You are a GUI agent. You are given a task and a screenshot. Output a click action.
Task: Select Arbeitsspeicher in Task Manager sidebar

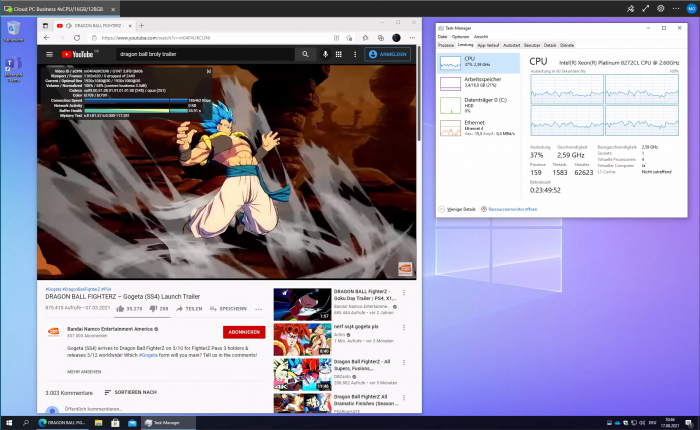click(x=479, y=83)
